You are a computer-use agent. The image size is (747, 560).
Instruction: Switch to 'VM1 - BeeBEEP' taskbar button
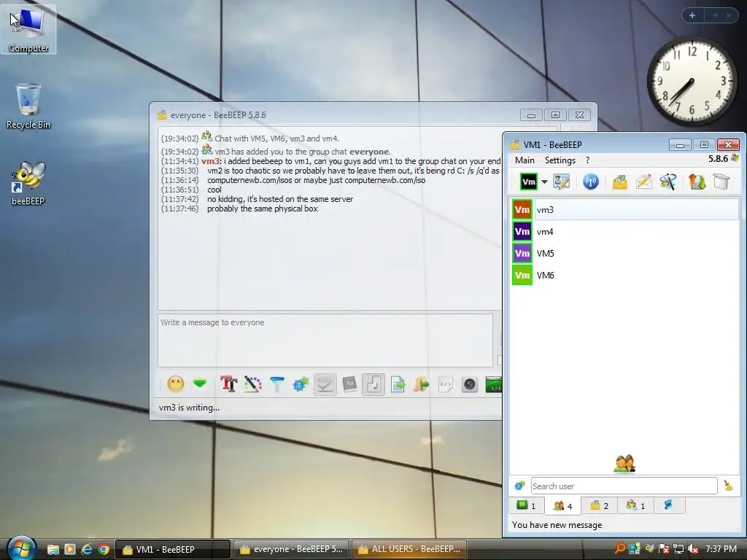coord(173,549)
